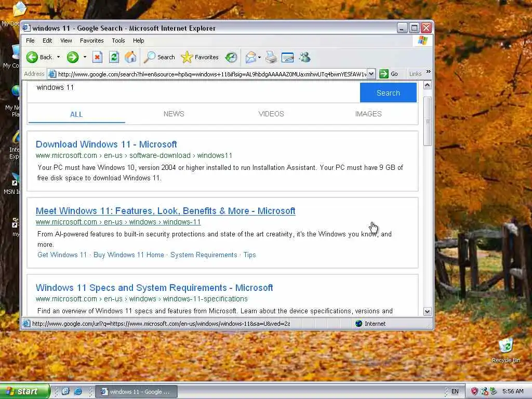Select the ALL results tab
The height and width of the screenshot is (399, 532).
coord(76,114)
